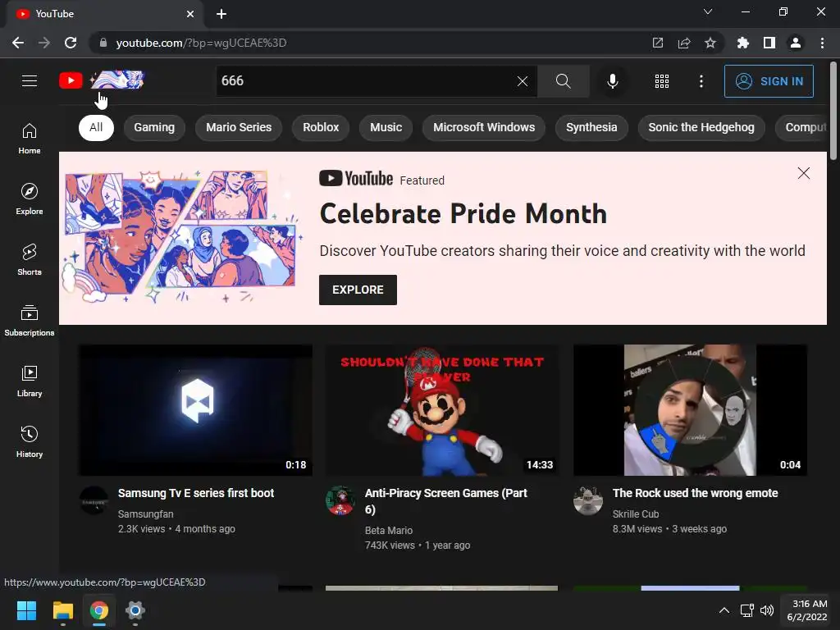Select the Microsoft Windows filter chip
This screenshot has width=840, height=630.
pos(484,127)
